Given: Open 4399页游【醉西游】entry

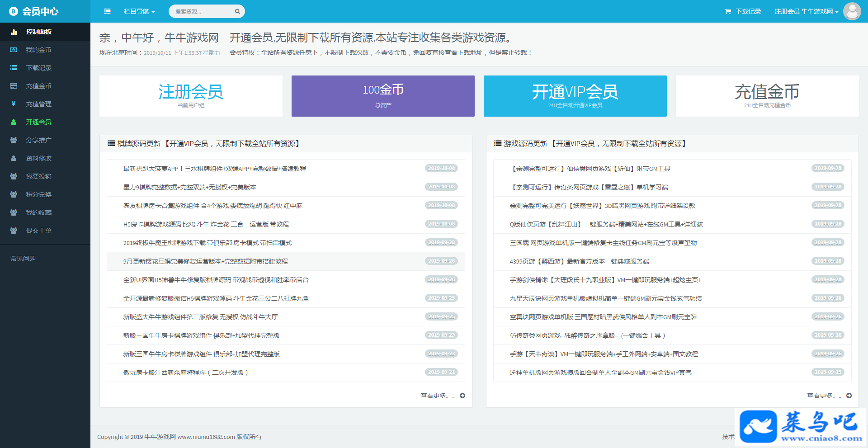Looking at the screenshot, I should click(x=580, y=261).
